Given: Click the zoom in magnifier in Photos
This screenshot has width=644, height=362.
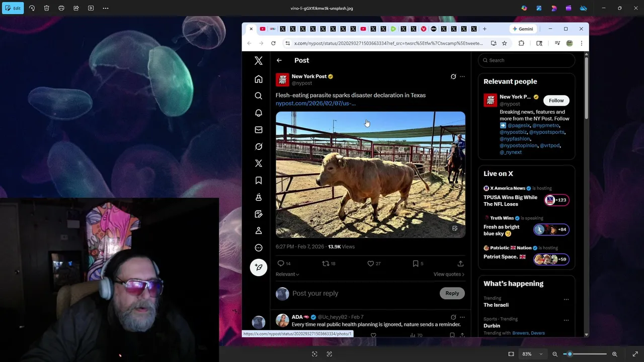Looking at the screenshot, I should 614,354.
